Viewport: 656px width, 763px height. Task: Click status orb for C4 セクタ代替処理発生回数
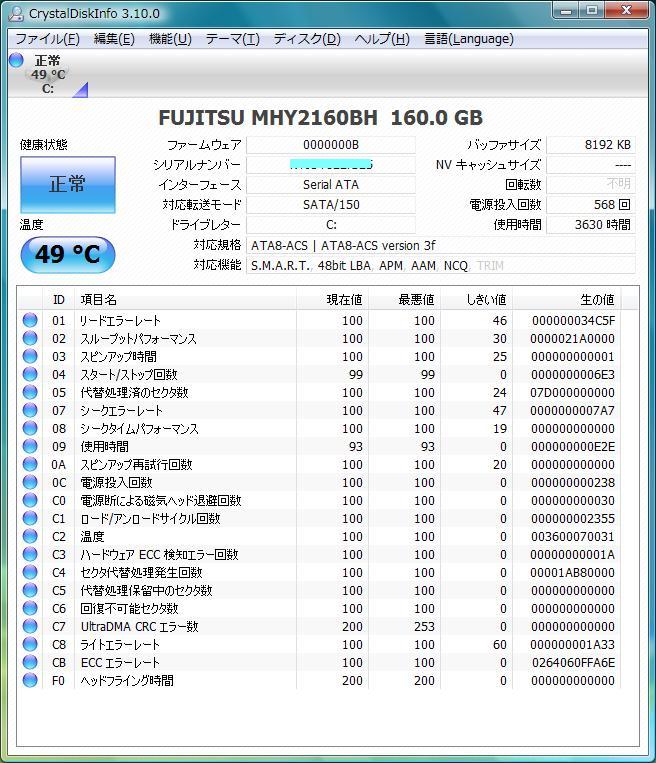point(30,572)
